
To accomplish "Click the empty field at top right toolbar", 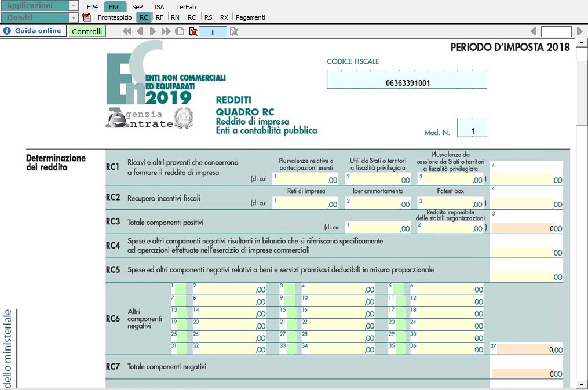I will pyautogui.click(x=556, y=31).
